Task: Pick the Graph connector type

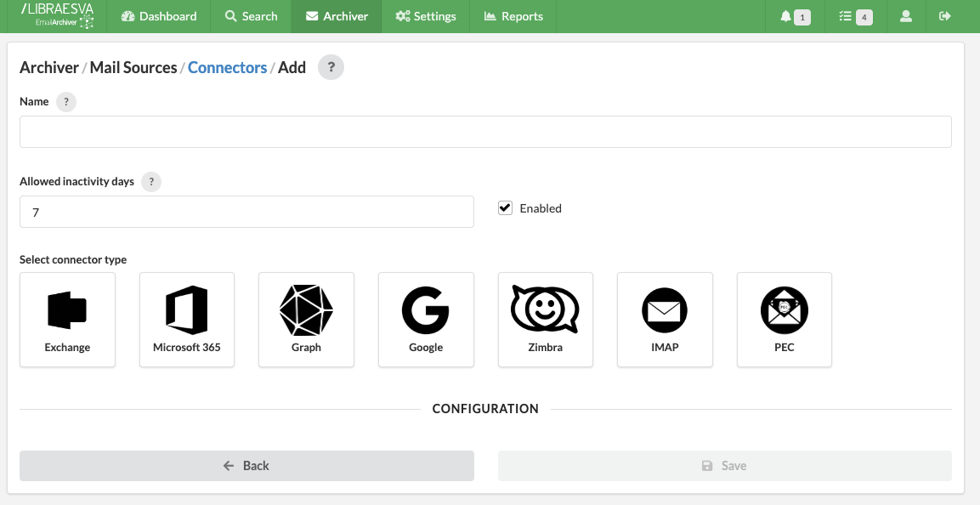Action: coord(306,320)
